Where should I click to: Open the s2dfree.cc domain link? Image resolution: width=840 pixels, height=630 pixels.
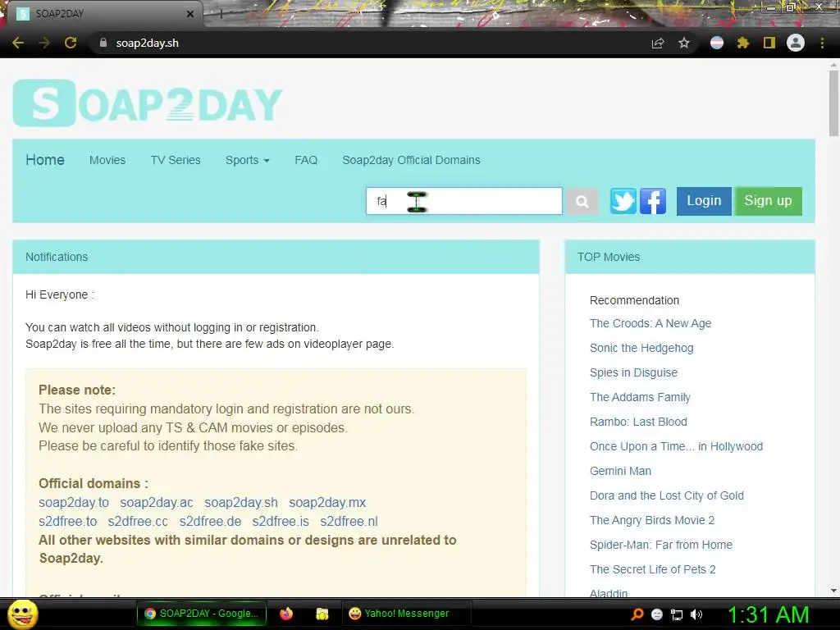[138, 521]
